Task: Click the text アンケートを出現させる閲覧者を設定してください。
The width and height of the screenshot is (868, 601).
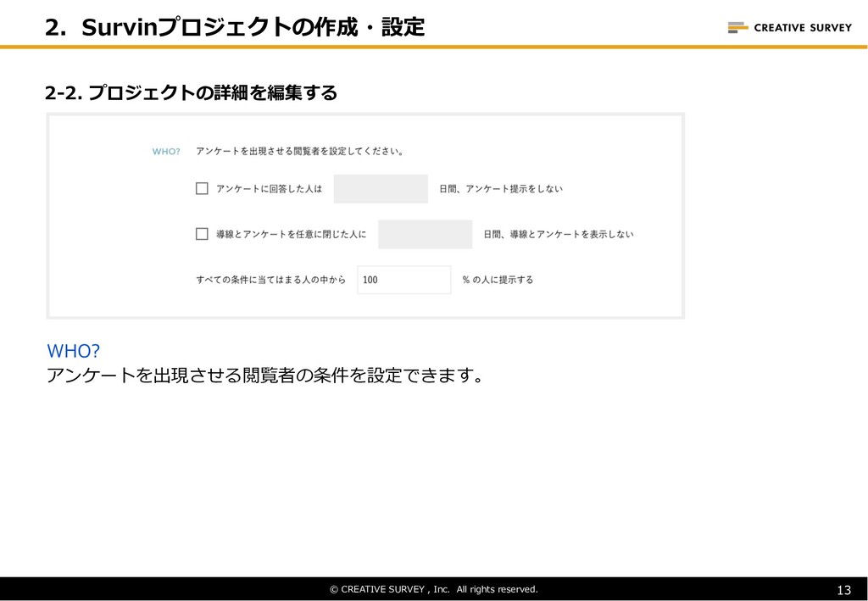Action: tap(299, 151)
